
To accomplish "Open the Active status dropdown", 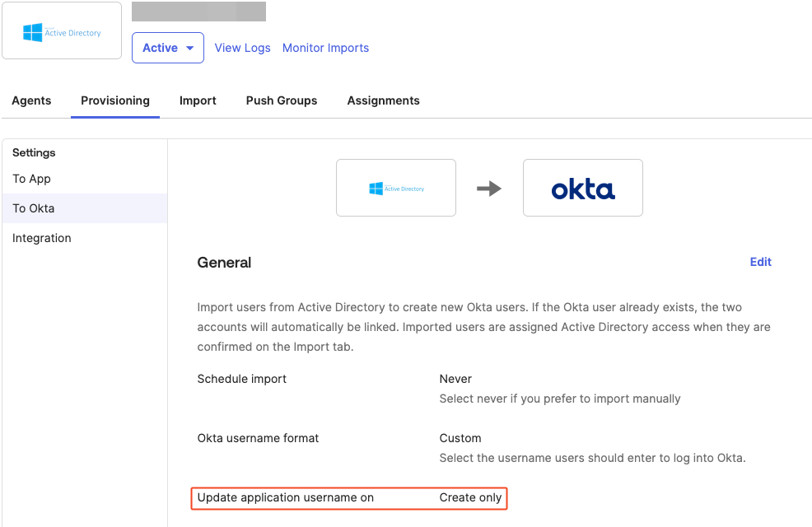I will click(x=167, y=47).
